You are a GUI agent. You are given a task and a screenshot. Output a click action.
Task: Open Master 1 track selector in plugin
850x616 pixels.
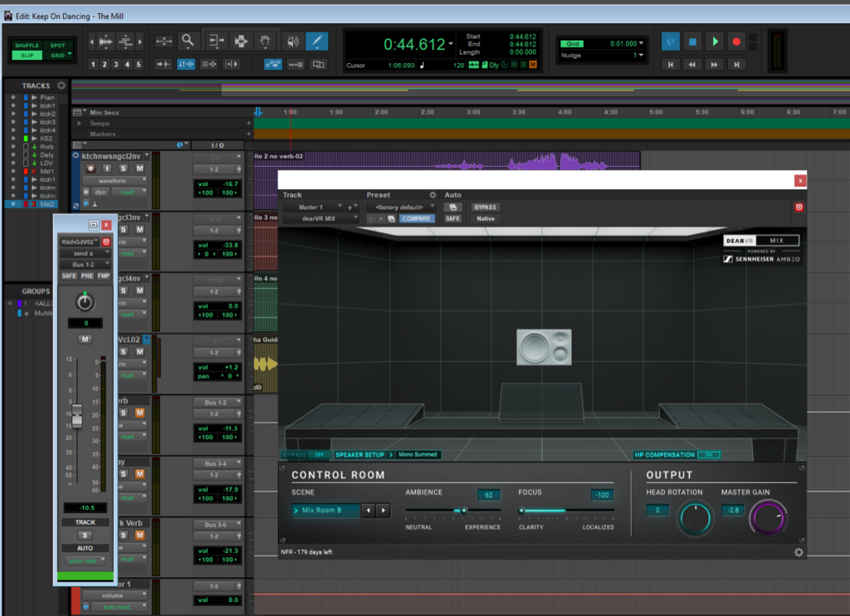(313, 208)
